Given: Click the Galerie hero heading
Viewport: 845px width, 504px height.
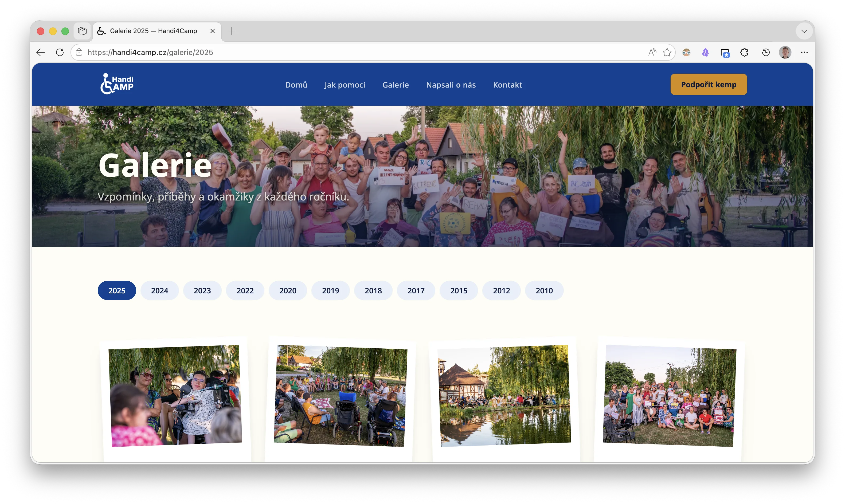Looking at the screenshot, I should pyautogui.click(x=155, y=166).
